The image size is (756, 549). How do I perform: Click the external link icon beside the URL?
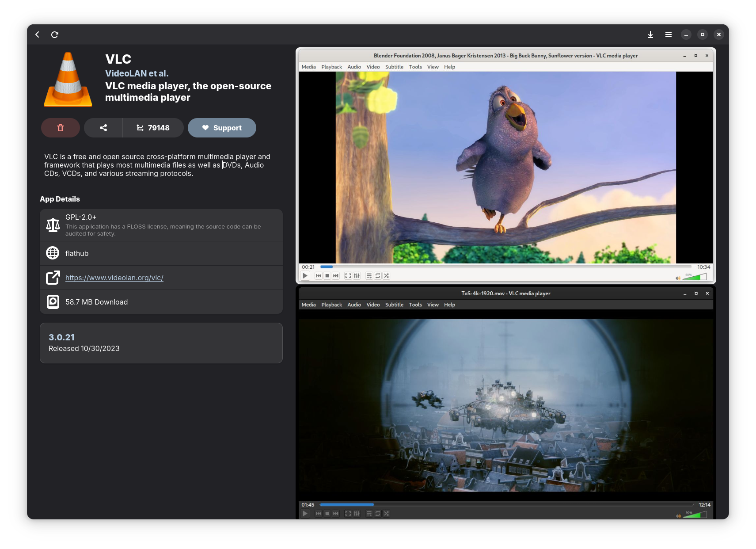tap(53, 278)
